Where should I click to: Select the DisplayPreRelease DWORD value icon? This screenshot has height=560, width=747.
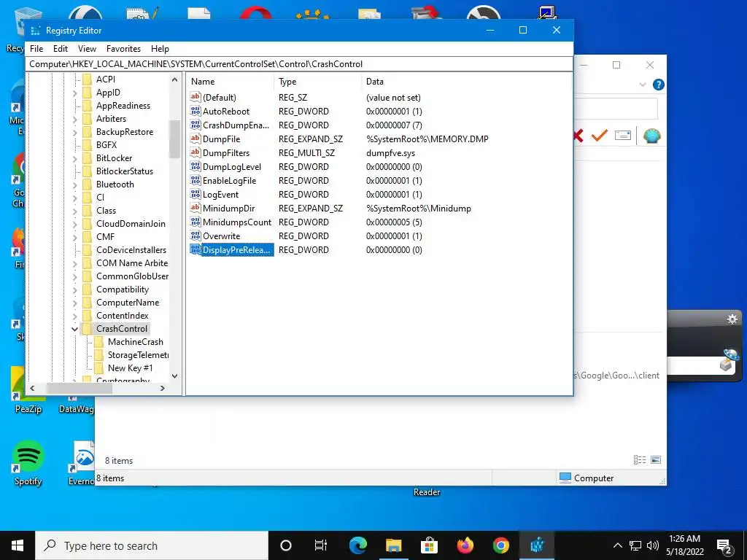coord(196,249)
